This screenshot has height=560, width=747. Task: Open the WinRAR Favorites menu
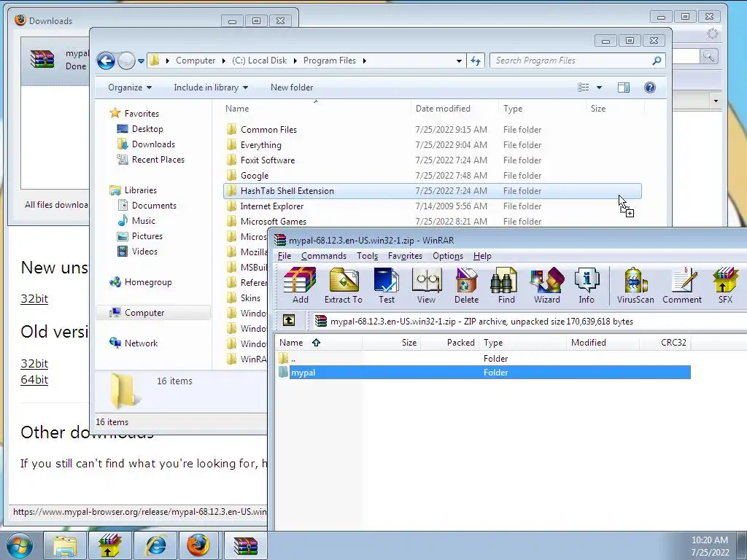[x=405, y=256]
